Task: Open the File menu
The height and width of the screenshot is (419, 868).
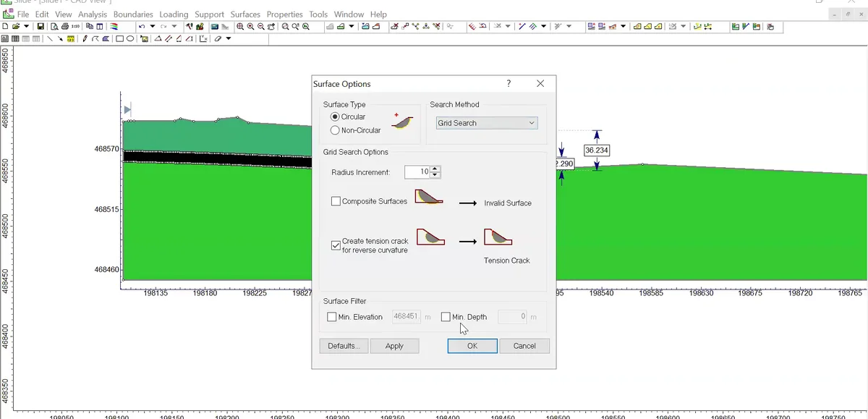Action: pos(23,14)
